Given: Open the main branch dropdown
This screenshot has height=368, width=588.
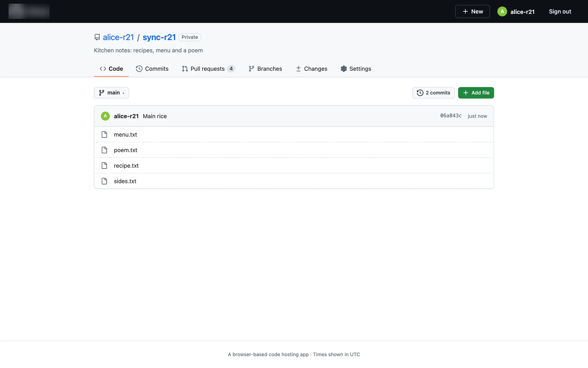Looking at the screenshot, I should pos(111,93).
